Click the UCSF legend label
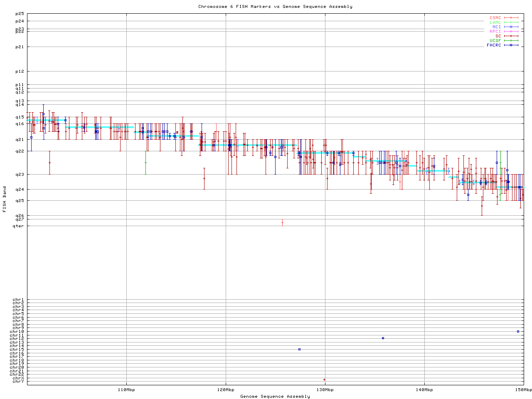The width and height of the screenshot is (532, 399). tap(495, 41)
